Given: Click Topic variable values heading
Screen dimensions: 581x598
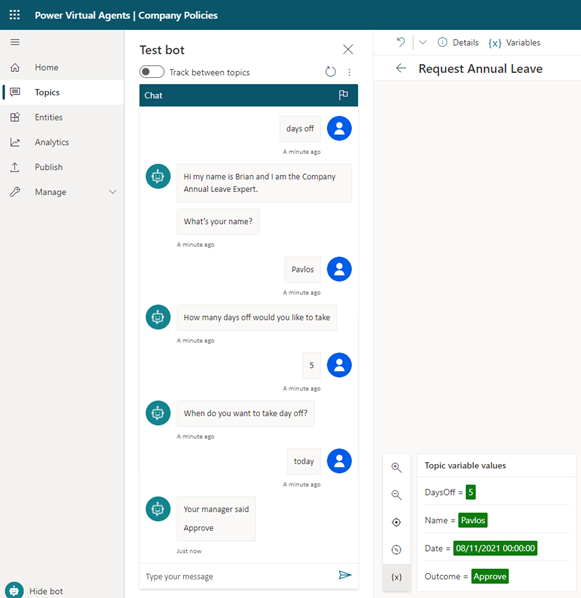Looking at the screenshot, I should pyautogui.click(x=465, y=465).
